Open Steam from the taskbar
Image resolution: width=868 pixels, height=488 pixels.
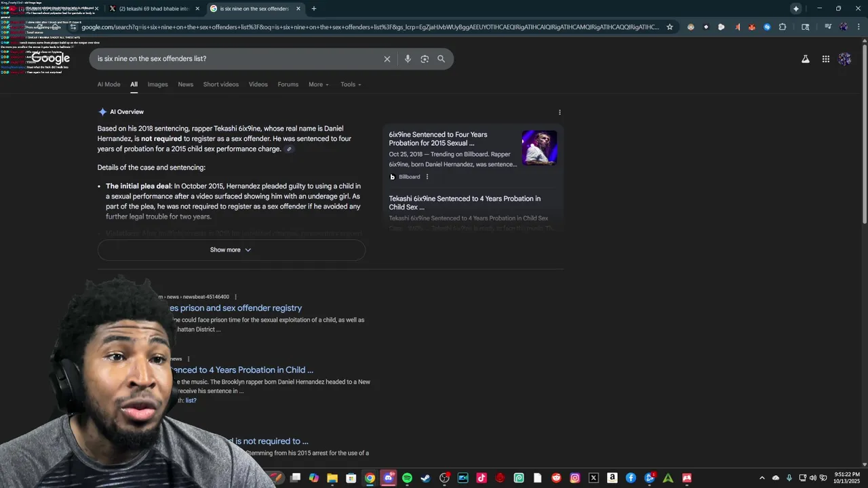pyautogui.click(x=426, y=478)
